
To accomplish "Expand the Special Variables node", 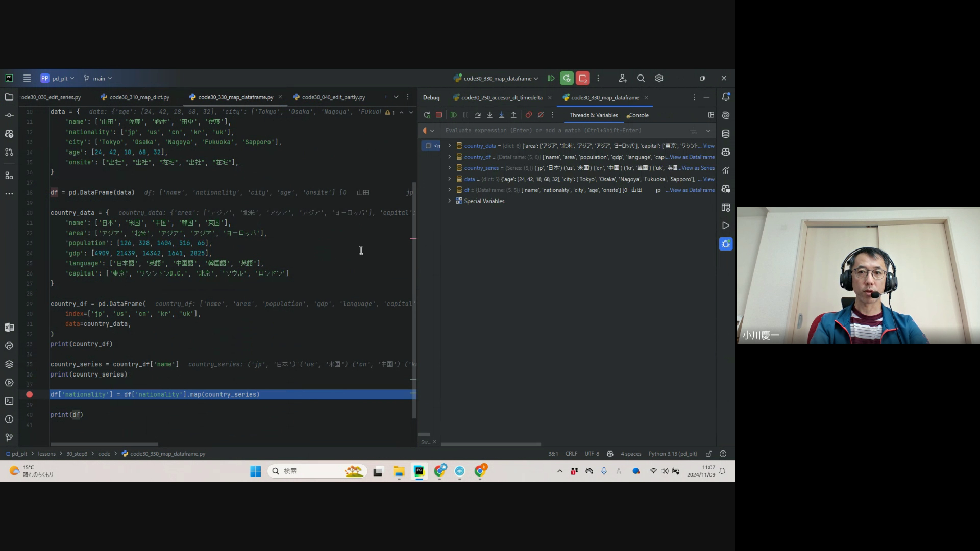I will (450, 201).
